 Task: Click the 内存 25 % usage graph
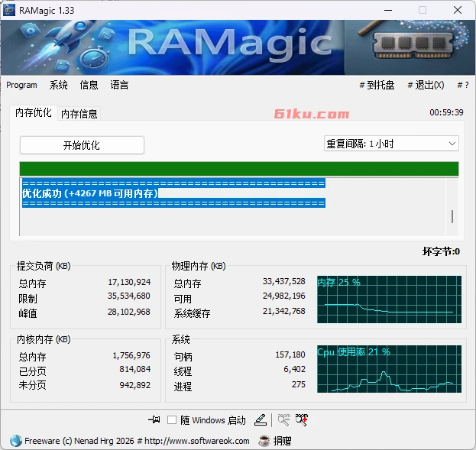tap(389, 299)
